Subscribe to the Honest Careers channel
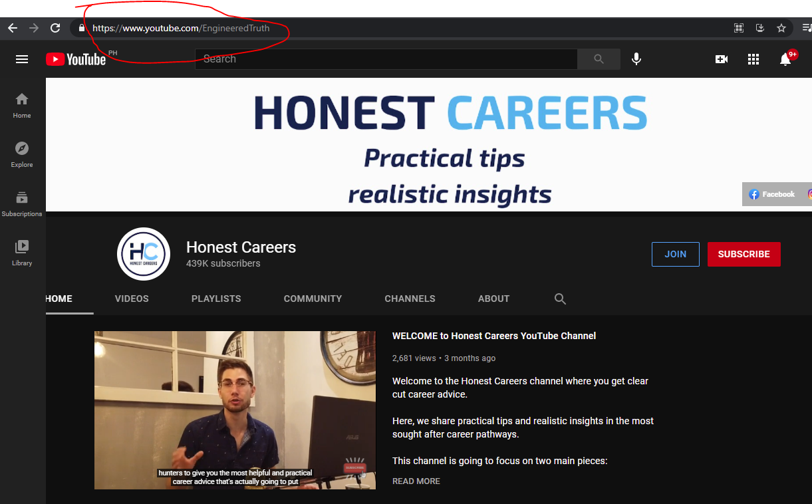812x504 pixels. (744, 254)
